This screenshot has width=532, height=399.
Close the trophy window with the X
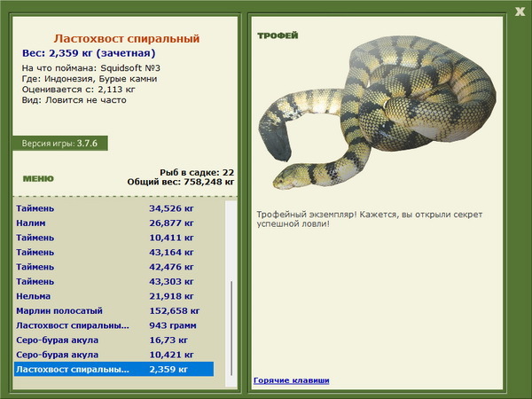pyautogui.click(x=520, y=12)
